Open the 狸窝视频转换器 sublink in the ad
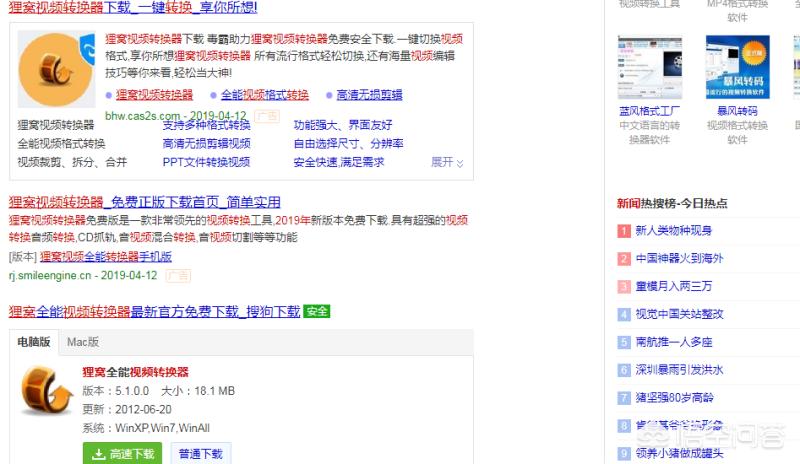 pyautogui.click(x=154, y=94)
